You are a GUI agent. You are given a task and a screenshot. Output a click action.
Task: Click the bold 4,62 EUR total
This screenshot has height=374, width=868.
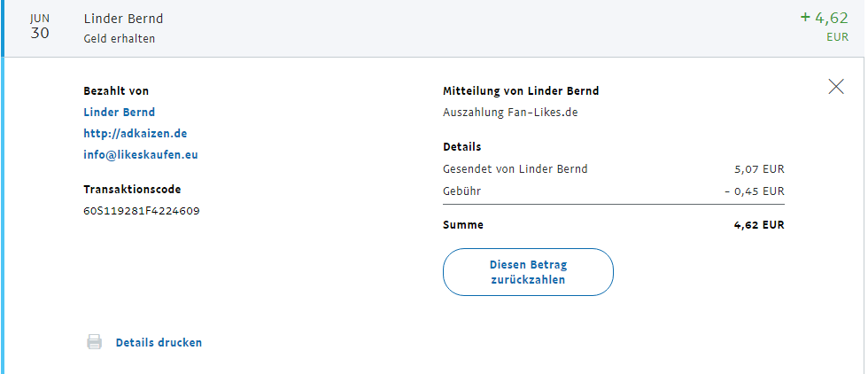pyautogui.click(x=759, y=225)
